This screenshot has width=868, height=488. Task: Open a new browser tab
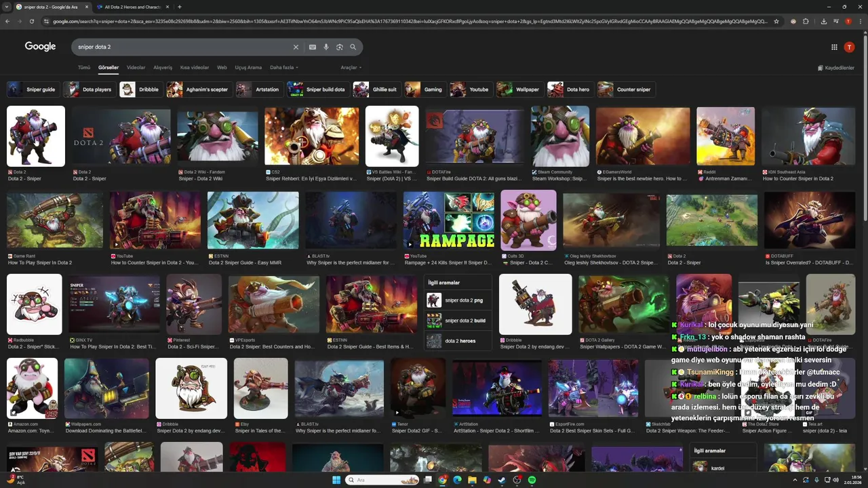click(x=179, y=7)
